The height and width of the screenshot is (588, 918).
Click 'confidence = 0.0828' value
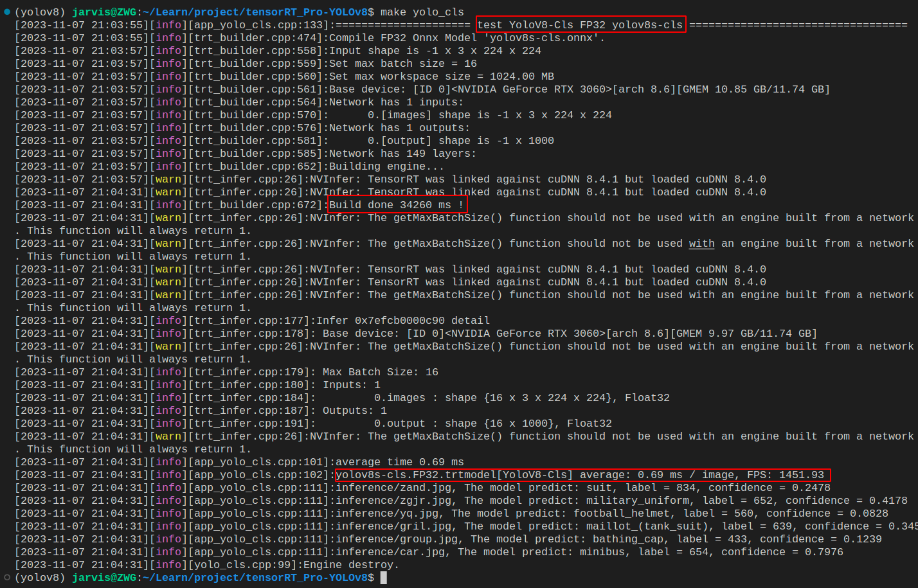[827, 513]
